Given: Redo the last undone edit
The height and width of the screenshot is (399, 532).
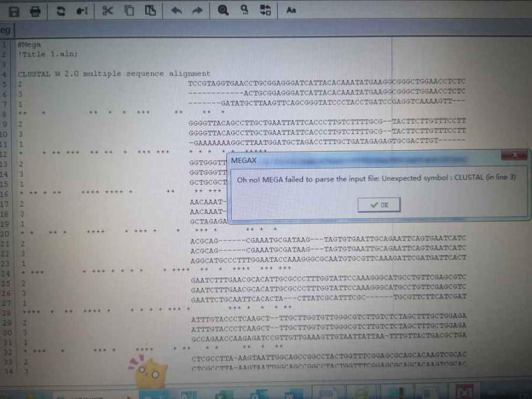Looking at the screenshot, I should tap(197, 11).
